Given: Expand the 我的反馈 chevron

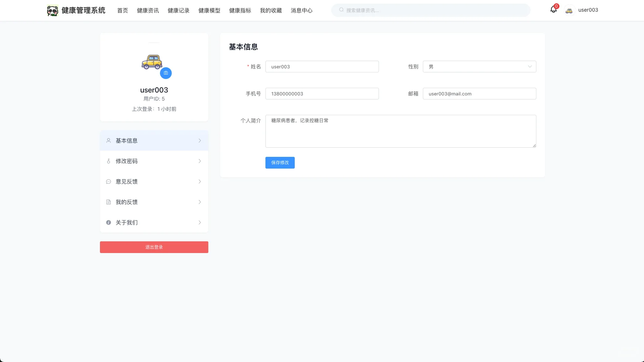Looking at the screenshot, I should (x=200, y=202).
